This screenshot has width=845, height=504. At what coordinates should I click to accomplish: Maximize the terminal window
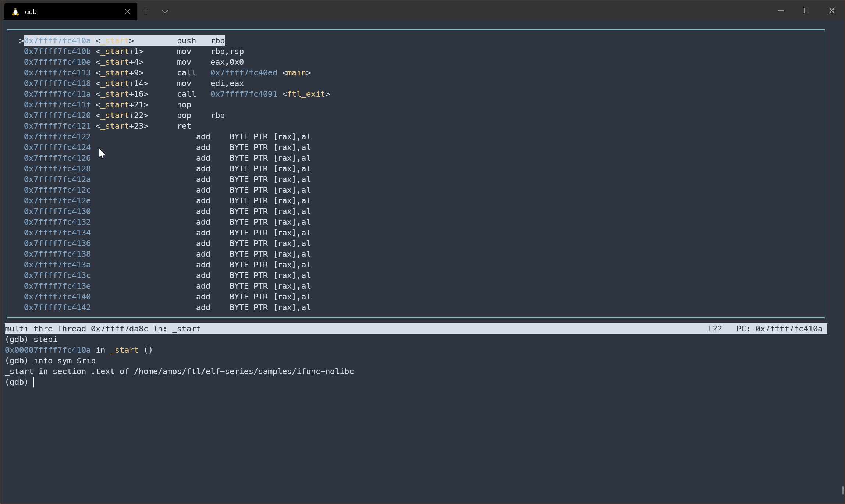click(x=806, y=11)
